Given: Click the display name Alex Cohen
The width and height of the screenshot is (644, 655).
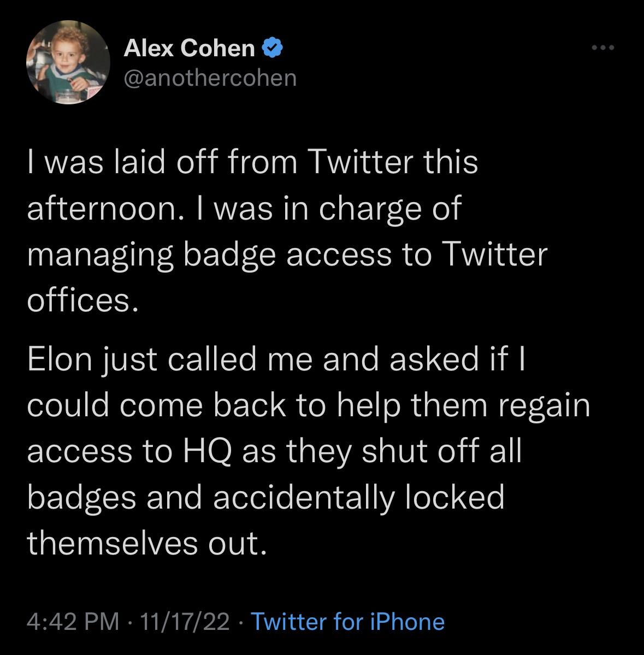Looking at the screenshot, I should 188,49.
